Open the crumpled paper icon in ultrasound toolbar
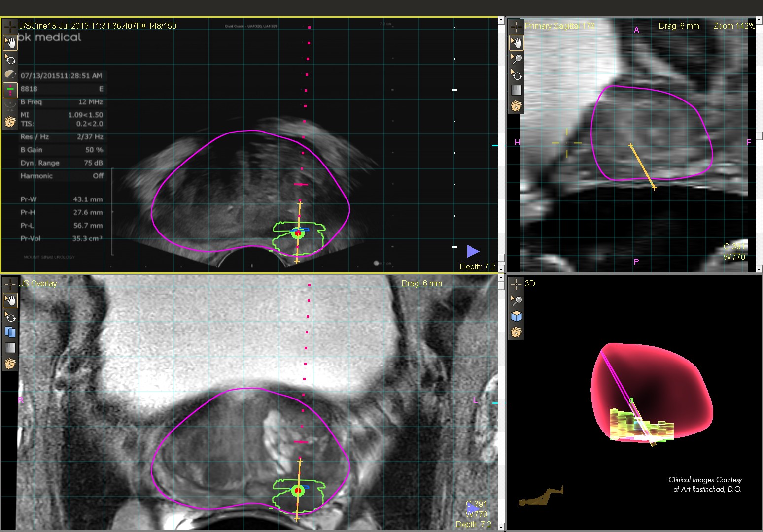 click(x=10, y=121)
